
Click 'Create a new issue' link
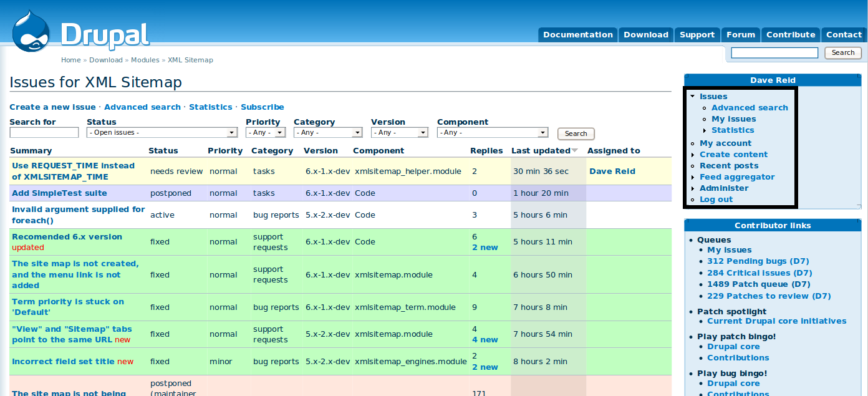53,107
